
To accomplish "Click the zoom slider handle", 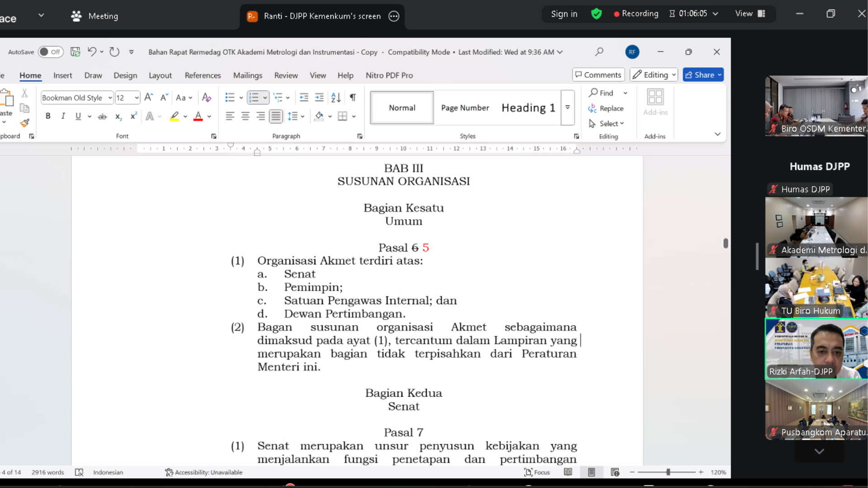I will tap(668, 472).
